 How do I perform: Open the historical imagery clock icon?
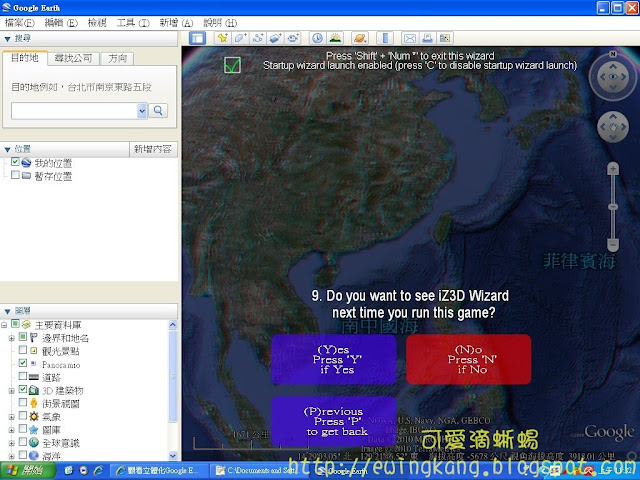(317, 38)
